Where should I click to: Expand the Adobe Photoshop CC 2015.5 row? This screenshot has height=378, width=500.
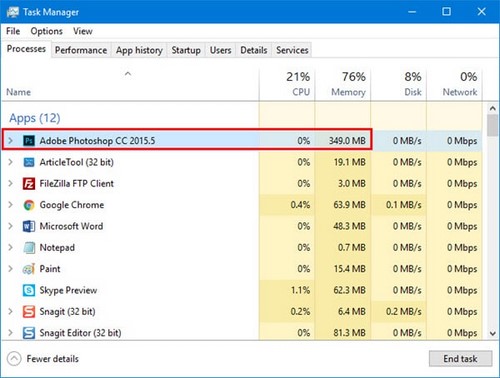coord(10,141)
